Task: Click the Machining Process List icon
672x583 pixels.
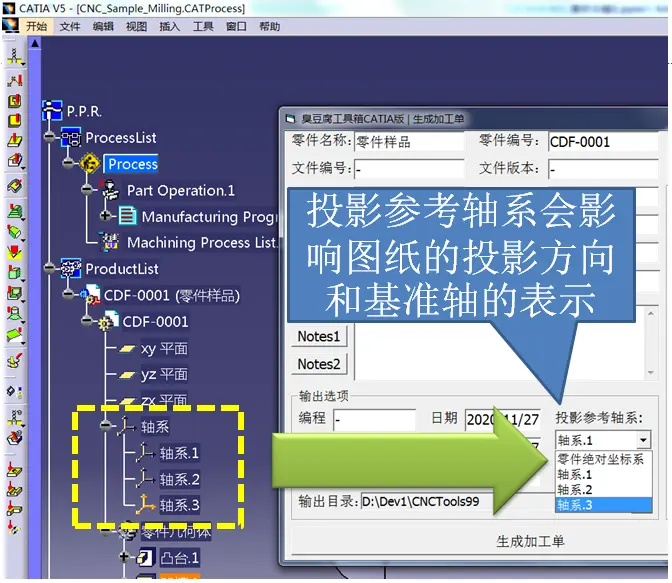Action: [110, 242]
